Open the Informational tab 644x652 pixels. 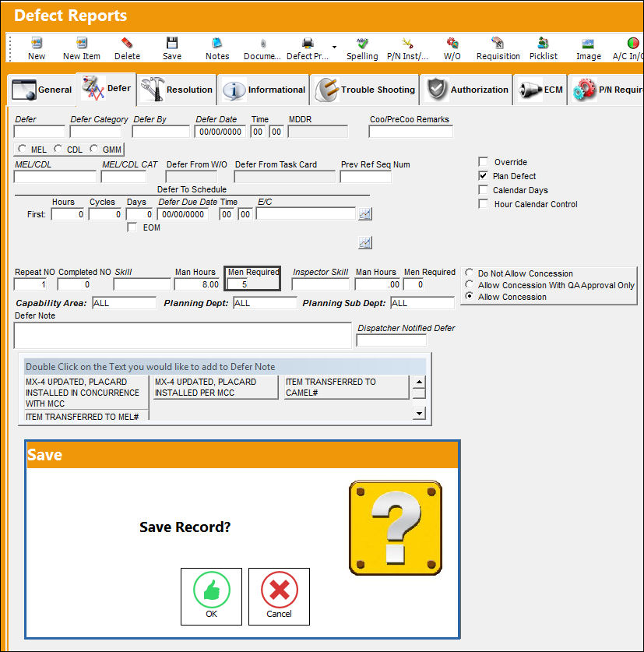263,90
